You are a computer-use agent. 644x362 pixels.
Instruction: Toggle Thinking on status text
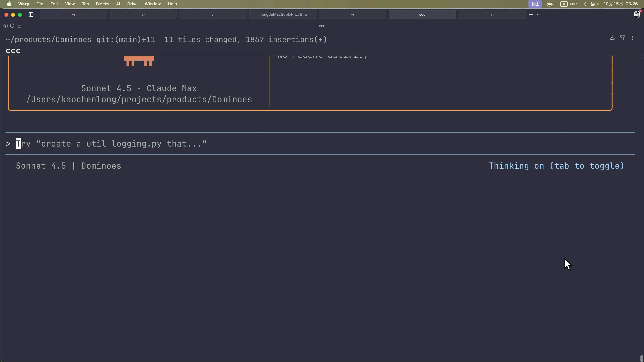(556, 166)
